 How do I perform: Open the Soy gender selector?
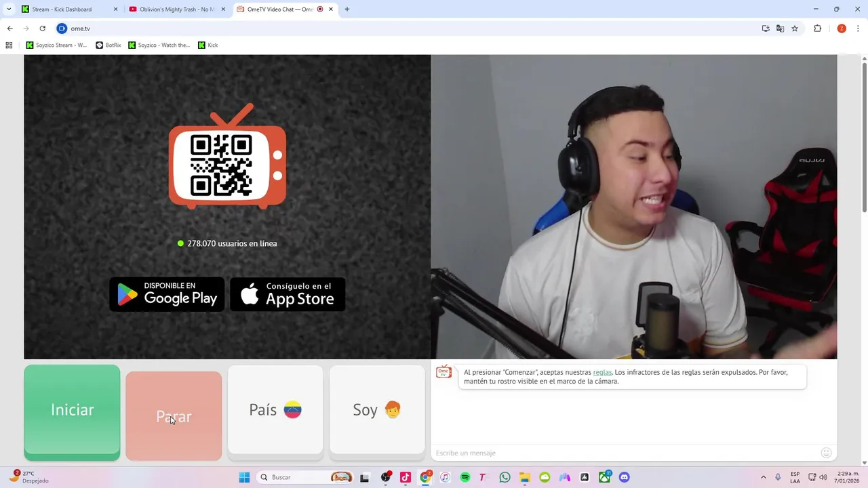377,410
